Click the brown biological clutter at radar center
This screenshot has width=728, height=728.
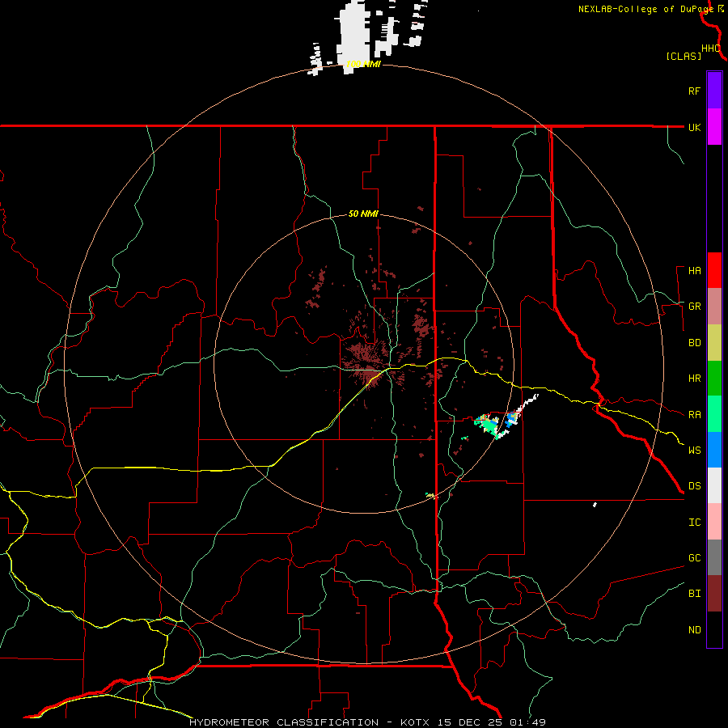[x=366, y=365]
